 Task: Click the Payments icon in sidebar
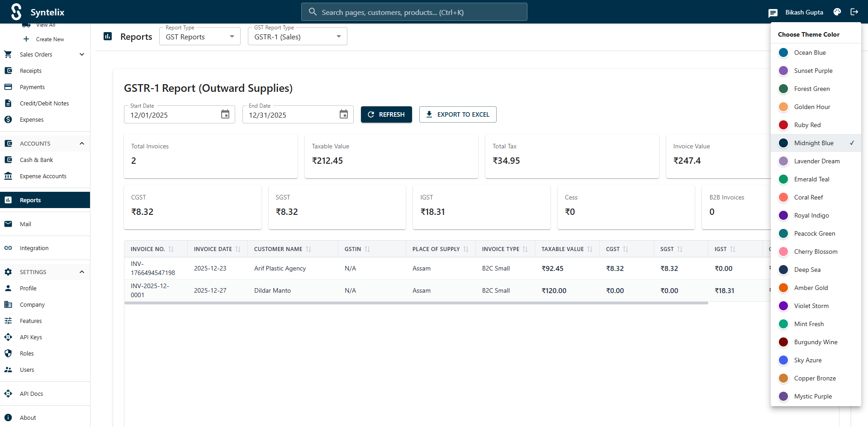click(8, 87)
